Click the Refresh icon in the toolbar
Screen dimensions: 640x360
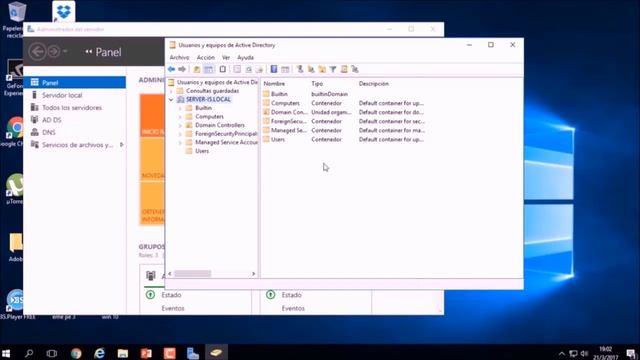(x=248, y=69)
